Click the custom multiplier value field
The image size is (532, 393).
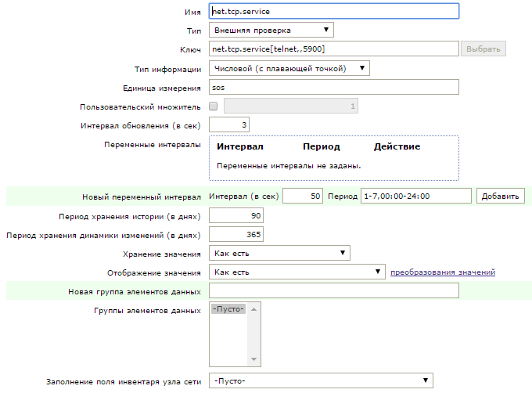[291, 106]
